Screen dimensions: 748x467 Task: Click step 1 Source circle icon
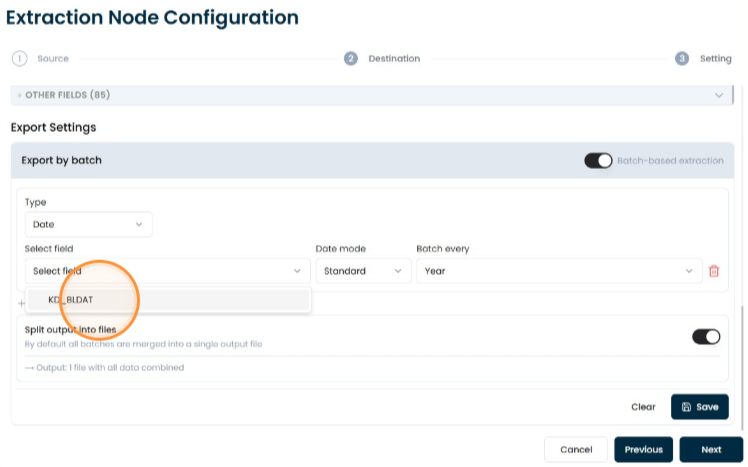tap(20, 59)
